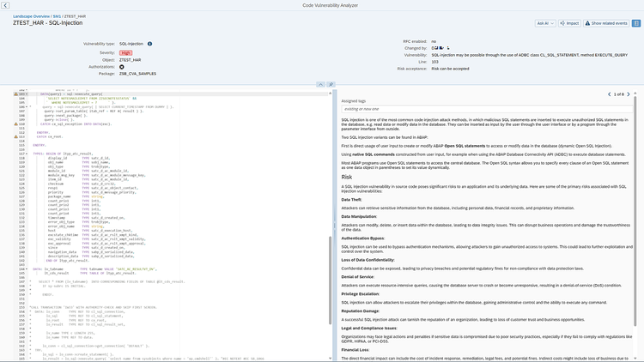
Task: Click the 'Data Theft' subheading
Action: [351, 200]
